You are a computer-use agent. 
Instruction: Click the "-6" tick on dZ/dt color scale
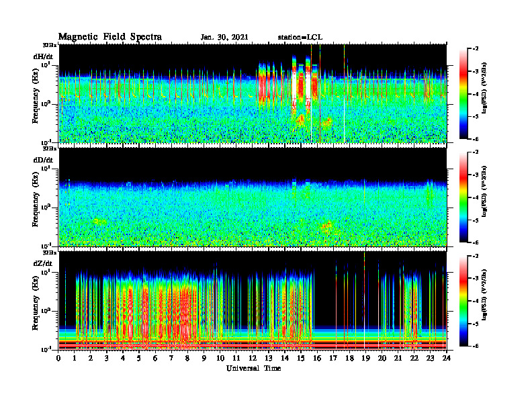[476, 346]
